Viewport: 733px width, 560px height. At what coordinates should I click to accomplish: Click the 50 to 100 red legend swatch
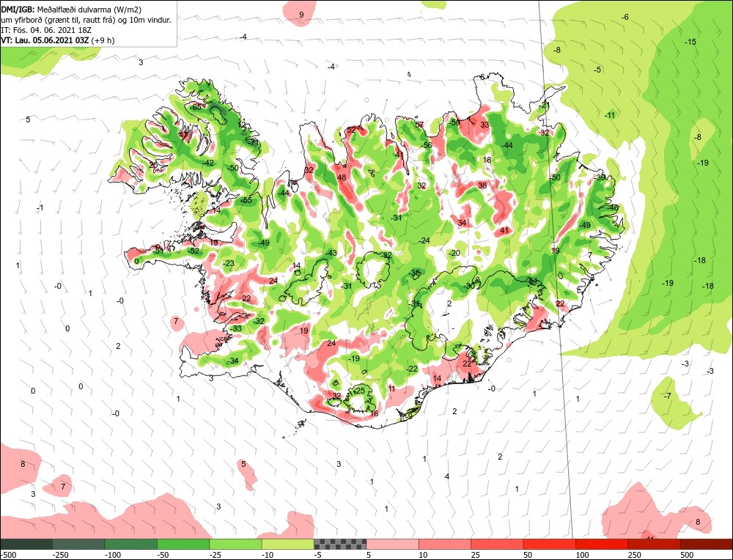[x=550, y=544]
